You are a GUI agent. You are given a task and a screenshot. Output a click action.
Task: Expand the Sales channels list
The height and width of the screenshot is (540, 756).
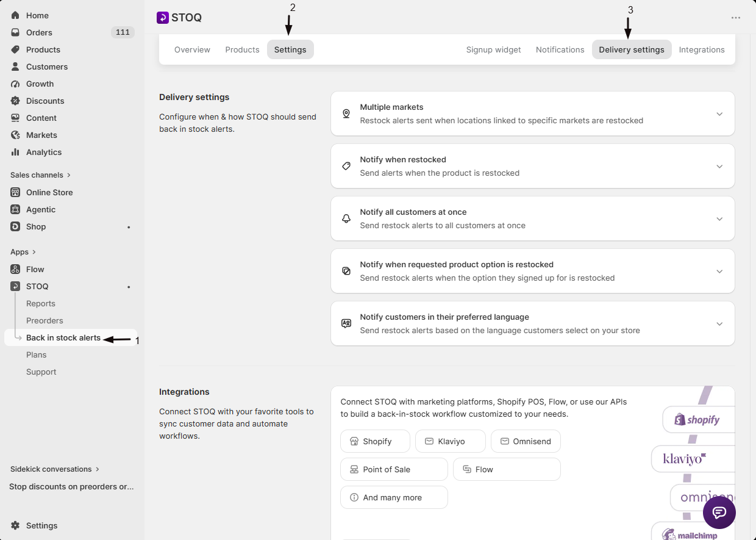41,175
